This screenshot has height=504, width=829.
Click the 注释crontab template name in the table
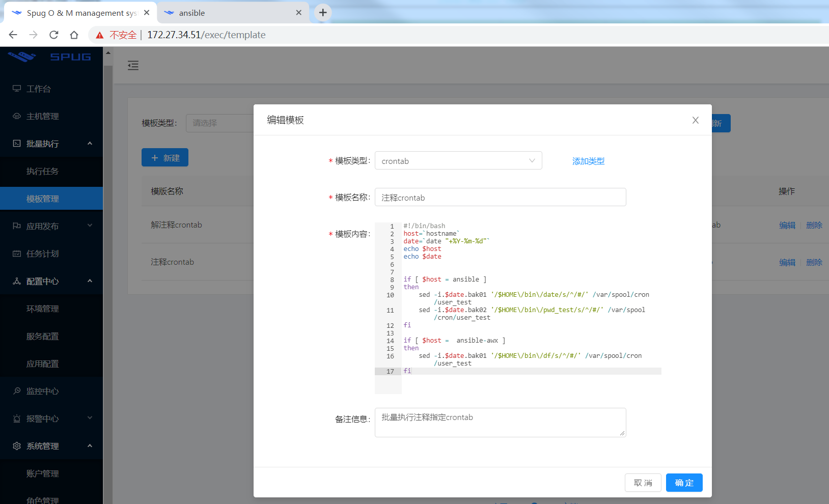tap(172, 262)
